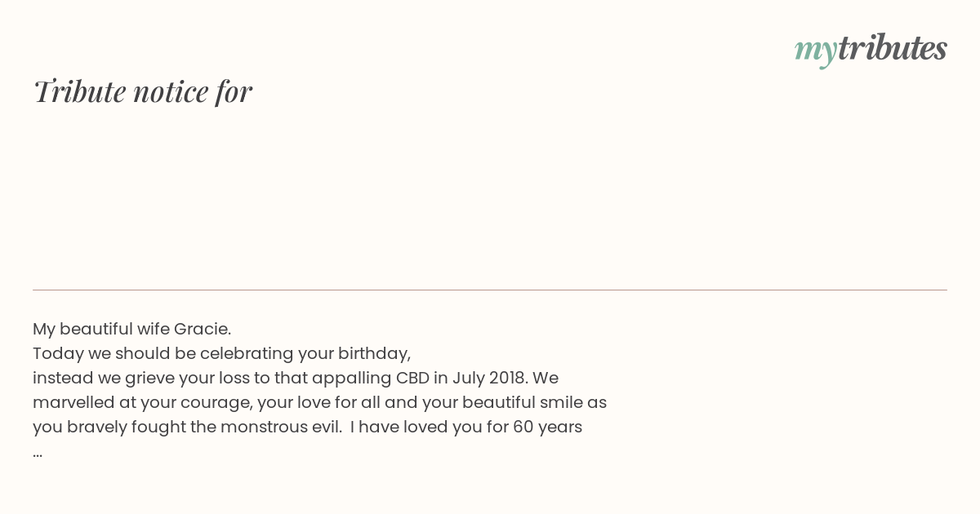980x514 pixels.
Task: Click "CBD" in the tribute text
Action: tap(412, 378)
